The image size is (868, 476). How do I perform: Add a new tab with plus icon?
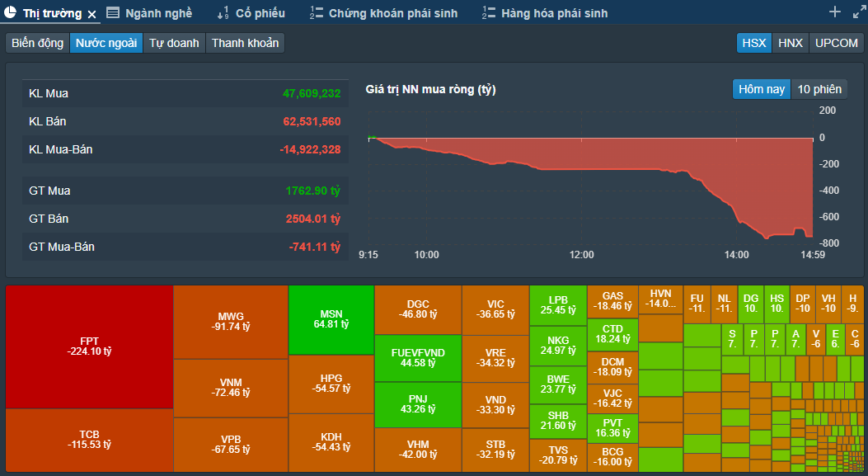(834, 12)
